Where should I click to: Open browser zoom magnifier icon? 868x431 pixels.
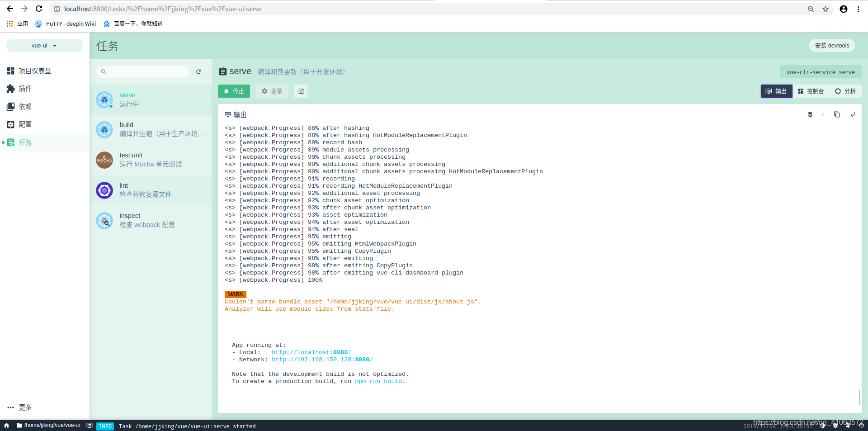click(811, 9)
